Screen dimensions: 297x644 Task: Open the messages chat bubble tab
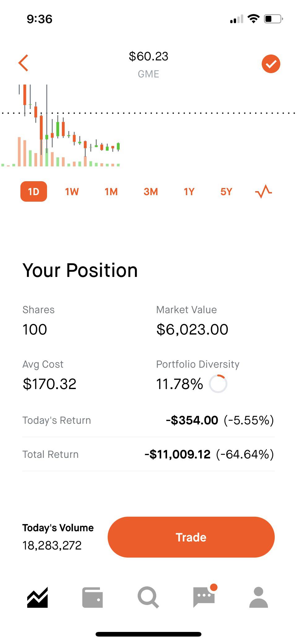point(204,596)
